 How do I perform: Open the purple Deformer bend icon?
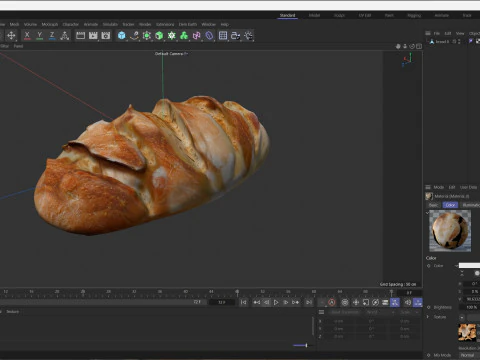[x=209, y=35]
